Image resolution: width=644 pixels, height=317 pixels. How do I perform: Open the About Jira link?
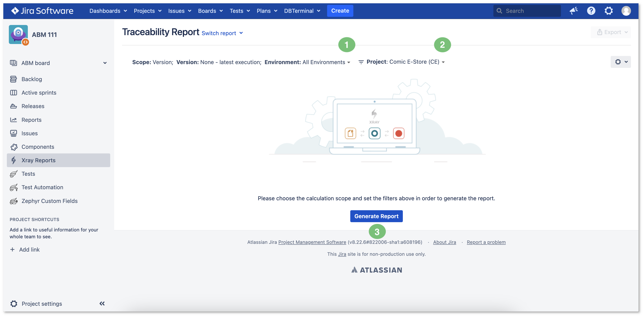pyautogui.click(x=444, y=242)
